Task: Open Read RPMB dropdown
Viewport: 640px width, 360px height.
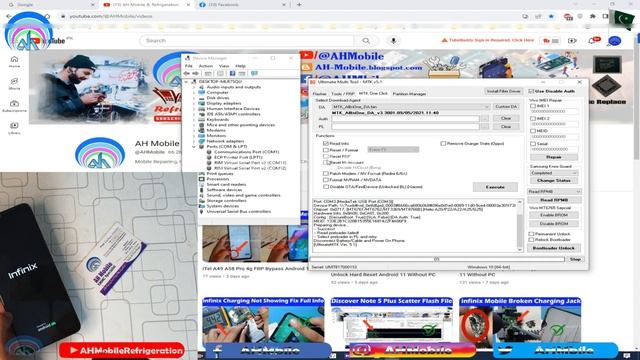Action: click(554, 191)
